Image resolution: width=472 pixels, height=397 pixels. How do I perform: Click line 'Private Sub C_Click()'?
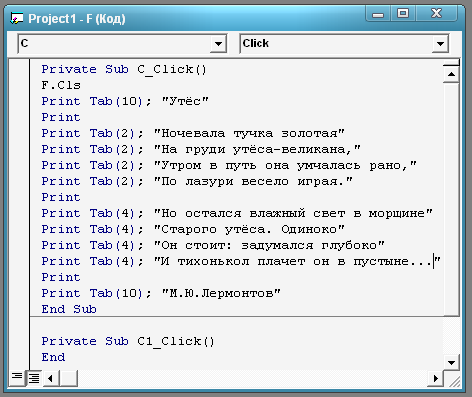(x=124, y=69)
